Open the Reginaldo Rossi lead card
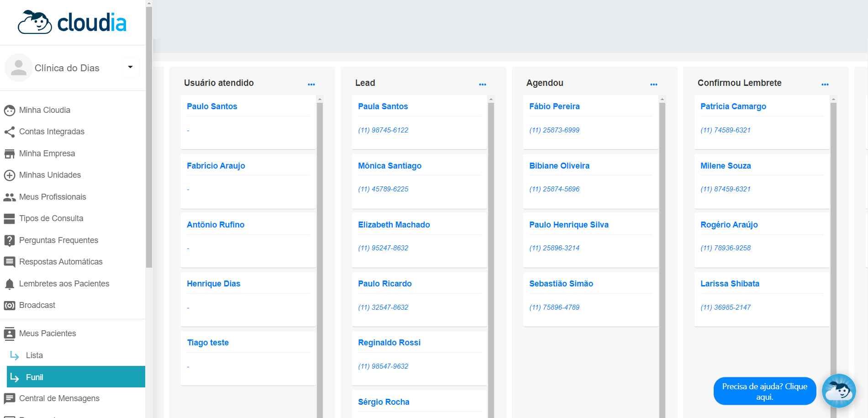The height and width of the screenshot is (418, 868). pyautogui.click(x=420, y=358)
